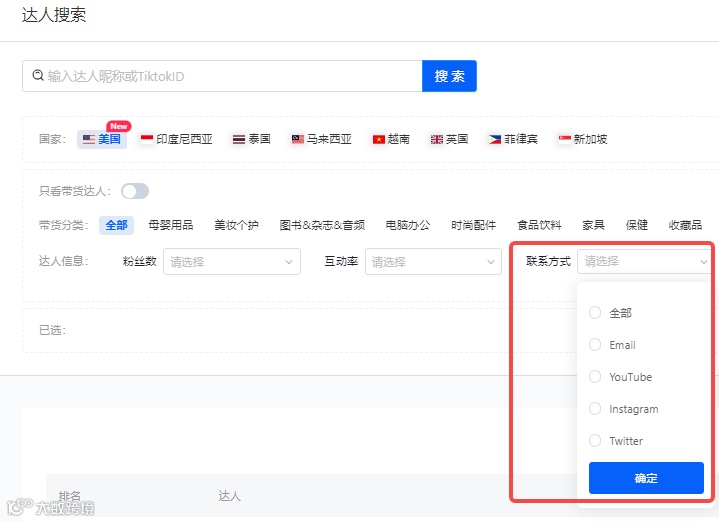The height and width of the screenshot is (522, 719).
Task: Click the Malaysia flag icon
Action: coord(298,139)
